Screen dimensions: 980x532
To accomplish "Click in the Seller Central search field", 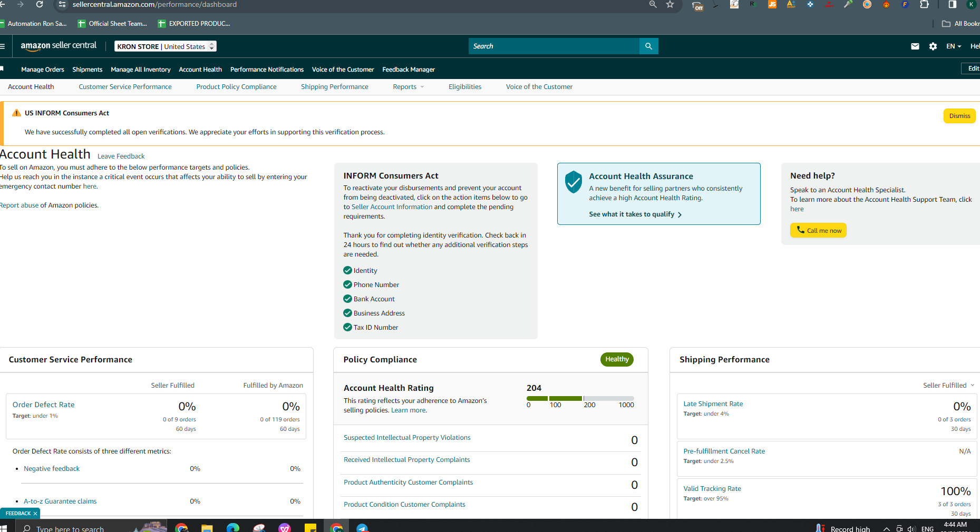I will [x=554, y=46].
